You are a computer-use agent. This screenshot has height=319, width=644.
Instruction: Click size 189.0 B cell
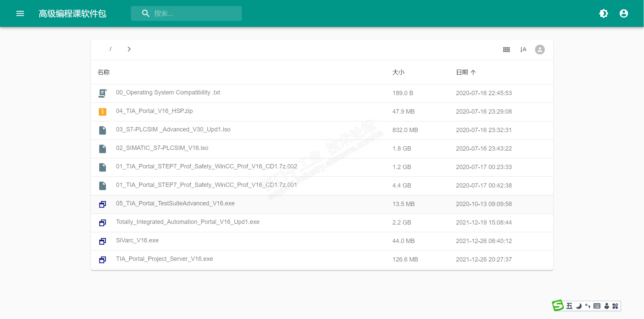coord(403,93)
